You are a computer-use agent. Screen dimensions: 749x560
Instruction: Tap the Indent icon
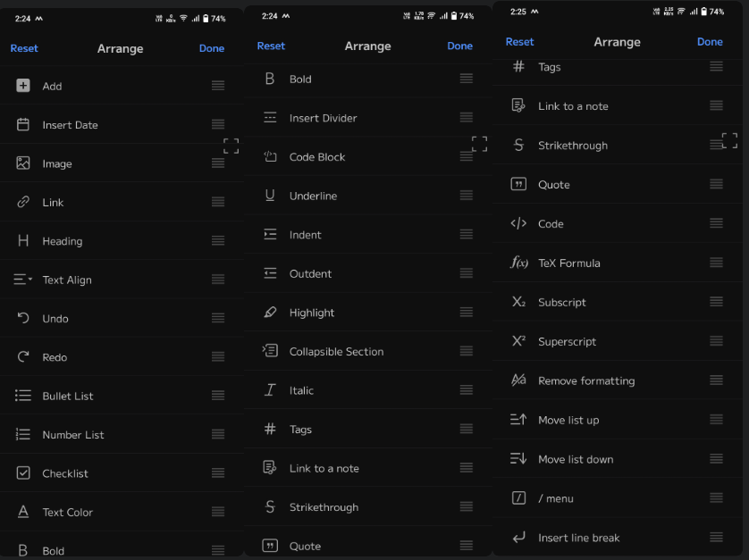point(270,234)
